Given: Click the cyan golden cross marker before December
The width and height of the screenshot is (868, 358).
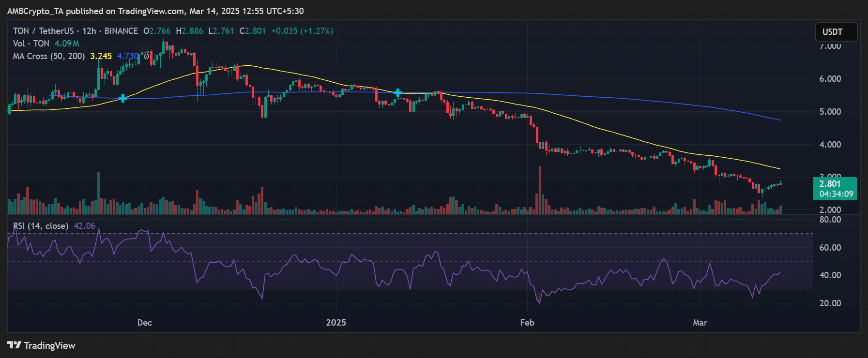Looking at the screenshot, I should [x=123, y=98].
